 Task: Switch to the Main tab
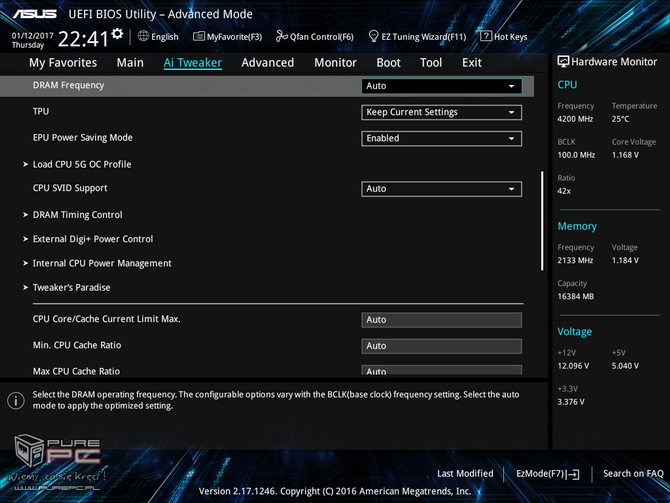pyautogui.click(x=130, y=63)
